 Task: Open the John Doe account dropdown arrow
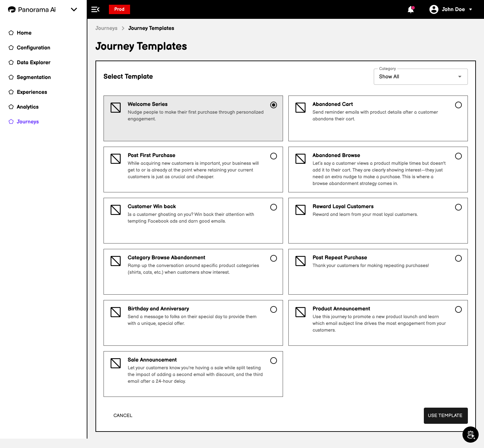[471, 9]
